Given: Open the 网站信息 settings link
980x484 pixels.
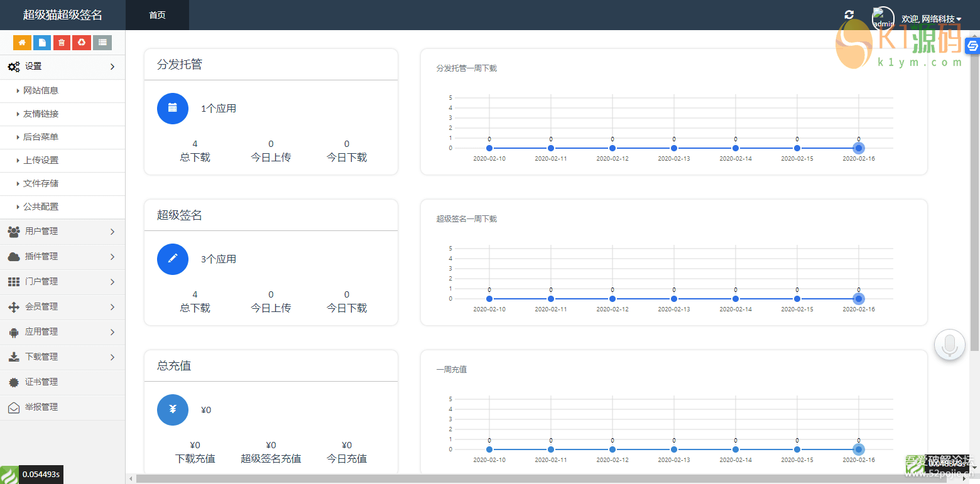Looking at the screenshot, I should point(41,90).
